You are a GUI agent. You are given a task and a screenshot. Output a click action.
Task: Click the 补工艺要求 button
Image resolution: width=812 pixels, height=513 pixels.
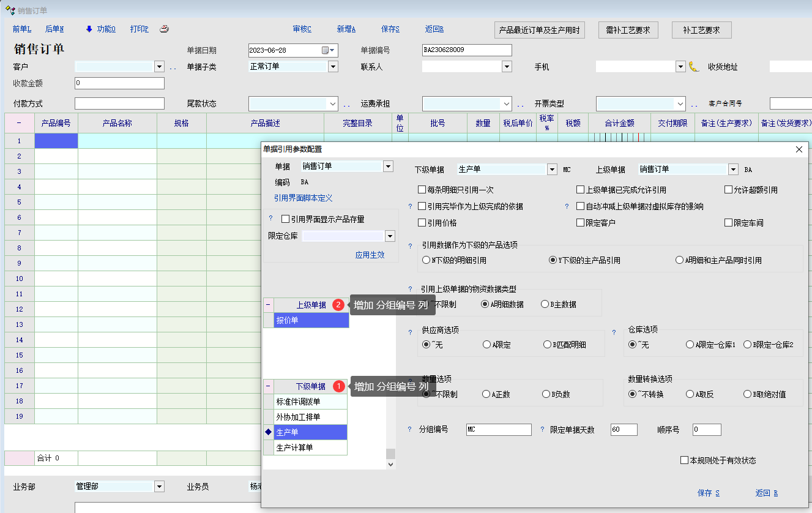tap(701, 30)
